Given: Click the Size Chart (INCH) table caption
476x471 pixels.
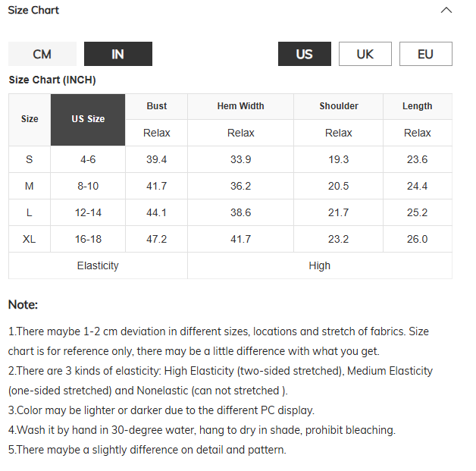Looking at the screenshot, I should click(52, 80).
